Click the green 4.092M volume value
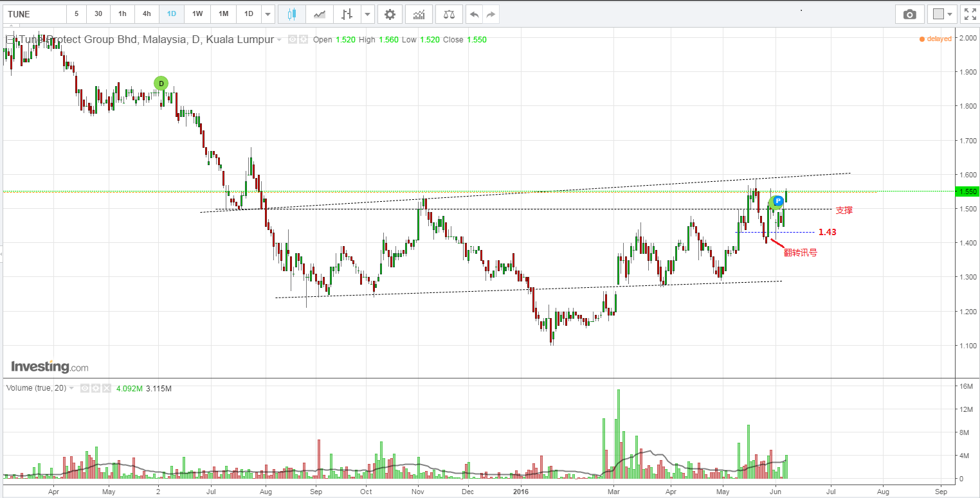Screen dimensions: 980x498 129,388
